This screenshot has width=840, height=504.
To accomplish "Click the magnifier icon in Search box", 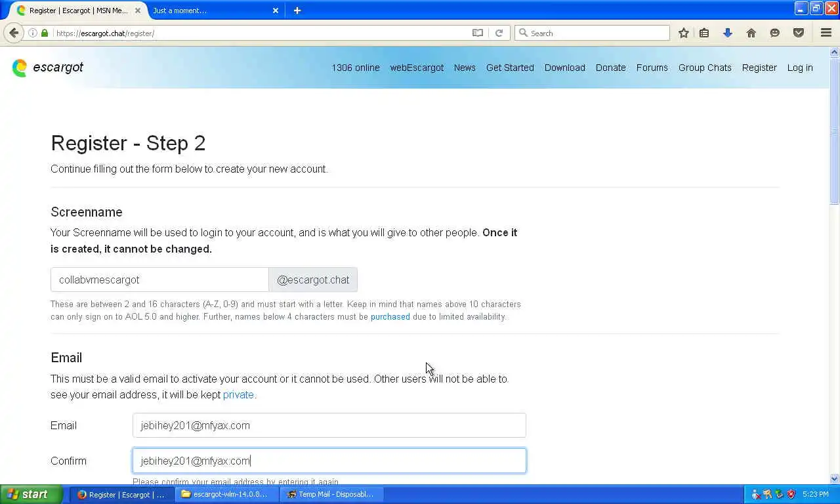I will (x=523, y=33).
